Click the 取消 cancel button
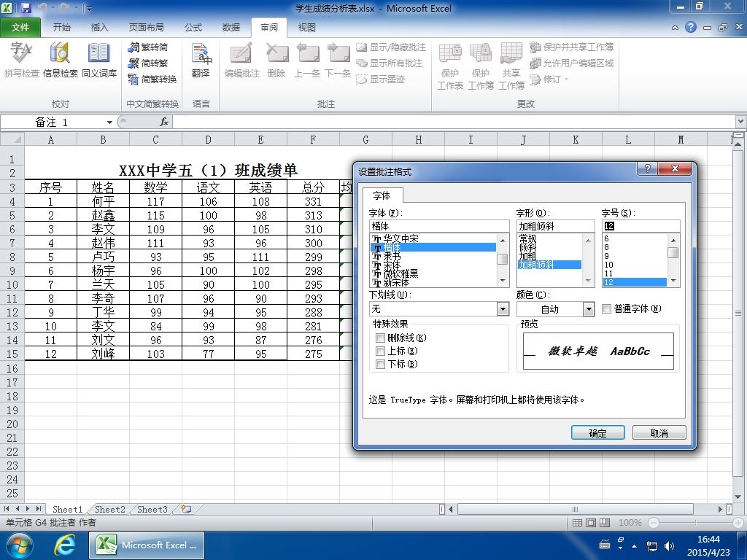 point(659,433)
